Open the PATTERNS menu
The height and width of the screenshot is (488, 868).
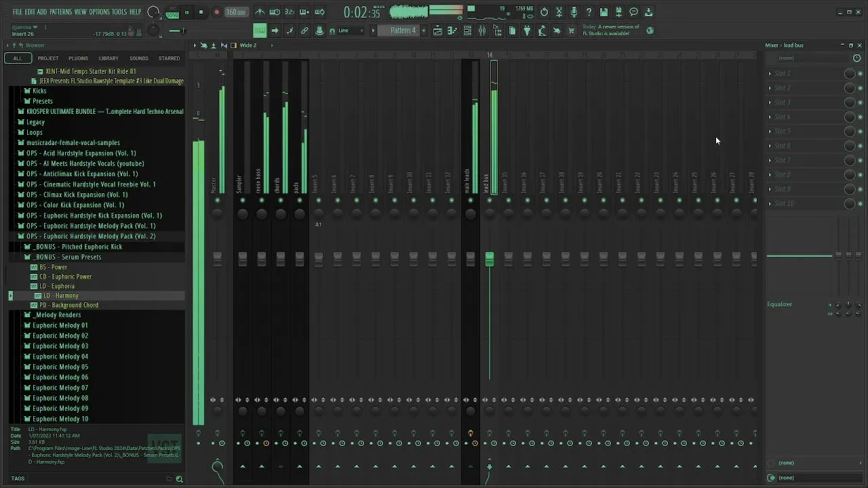[60, 12]
